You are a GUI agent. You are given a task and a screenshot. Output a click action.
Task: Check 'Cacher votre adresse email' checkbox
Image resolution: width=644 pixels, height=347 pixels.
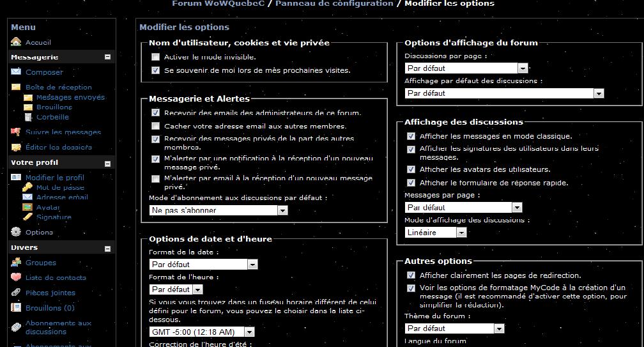[x=155, y=126]
